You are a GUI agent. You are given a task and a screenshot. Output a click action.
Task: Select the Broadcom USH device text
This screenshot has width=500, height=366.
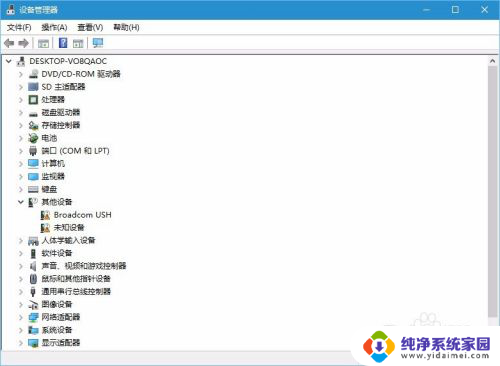[x=83, y=215]
